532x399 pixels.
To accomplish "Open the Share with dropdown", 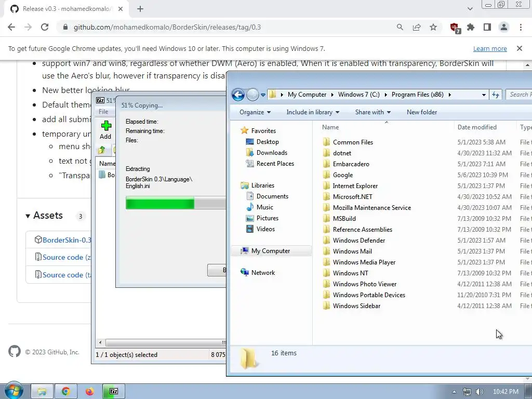I will 373,112.
